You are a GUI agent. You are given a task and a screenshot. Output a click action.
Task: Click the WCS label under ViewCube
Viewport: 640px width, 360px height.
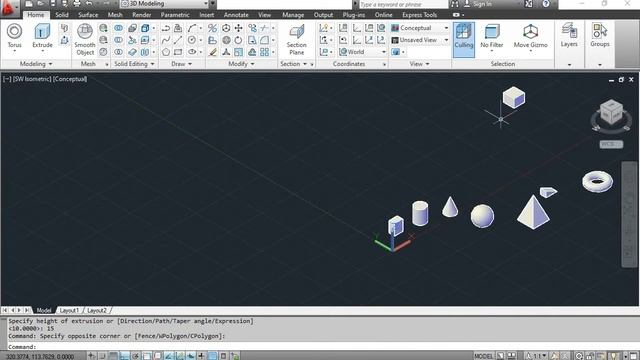[x=611, y=144]
